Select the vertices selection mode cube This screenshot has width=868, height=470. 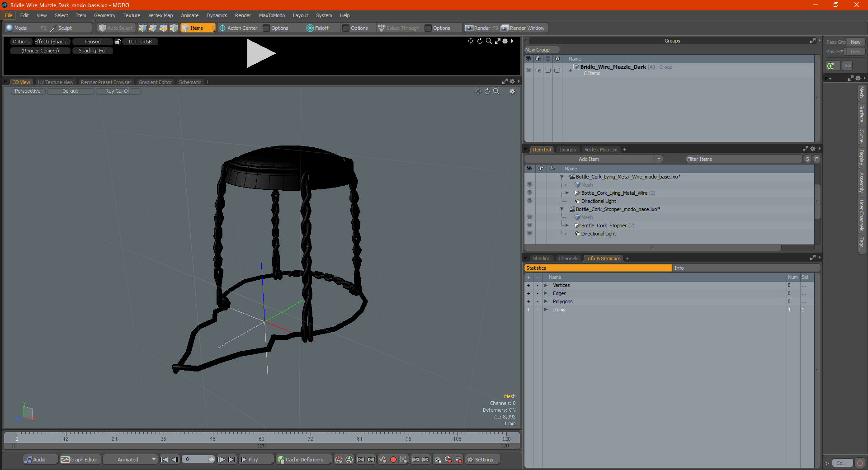tap(142, 28)
